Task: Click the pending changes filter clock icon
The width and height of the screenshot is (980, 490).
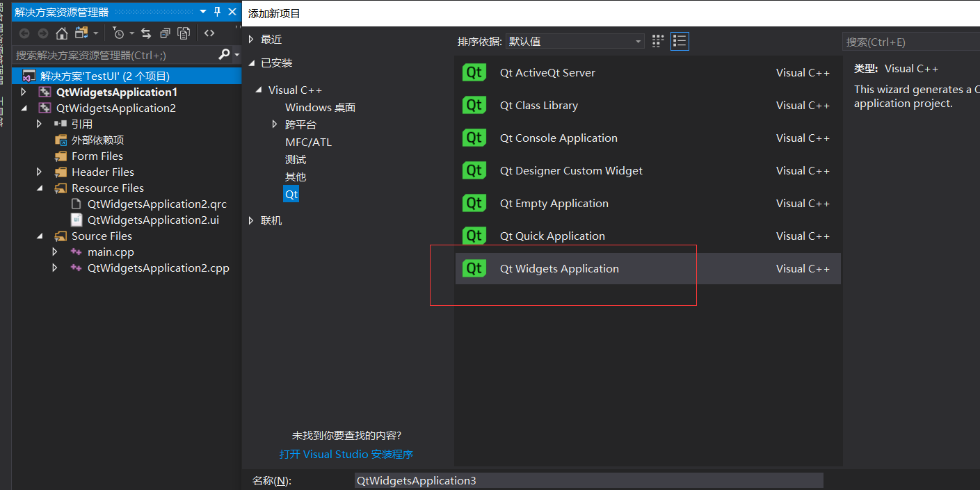Action: coord(118,33)
